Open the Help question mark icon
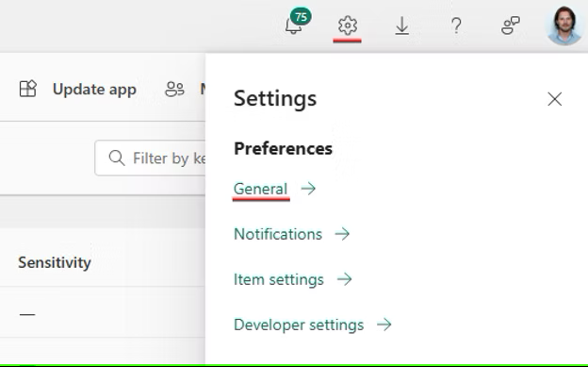 [x=456, y=25]
